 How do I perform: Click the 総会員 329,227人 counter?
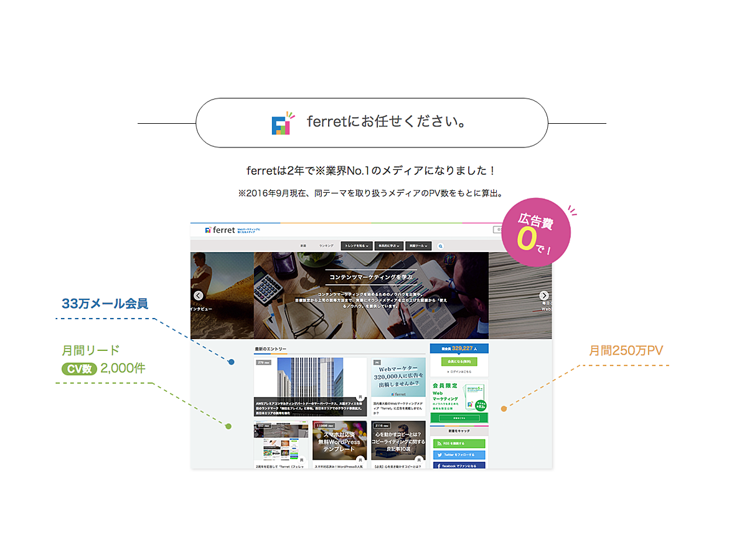459,348
